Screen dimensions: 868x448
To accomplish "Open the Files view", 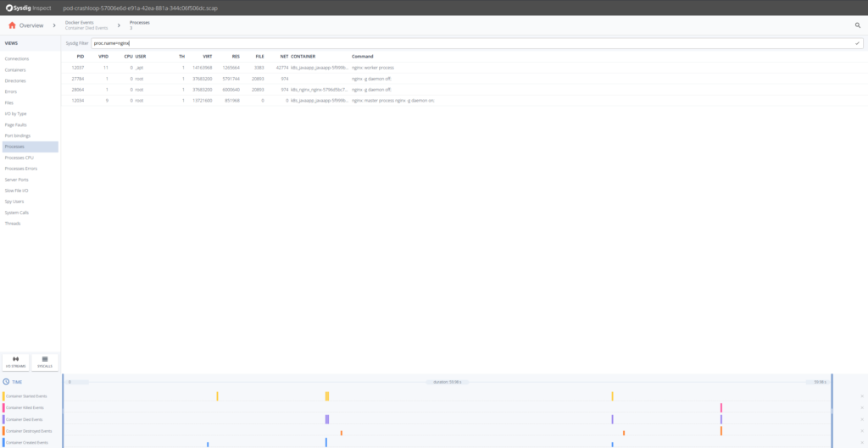I will pyautogui.click(x=8, y=102).
